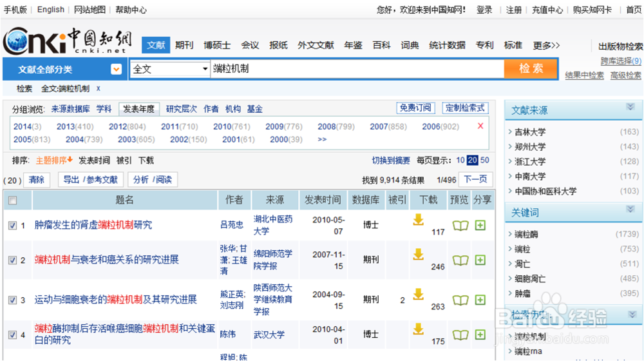Filter results by year 2013
Screen dimensions: 644x361
point(75,126)
